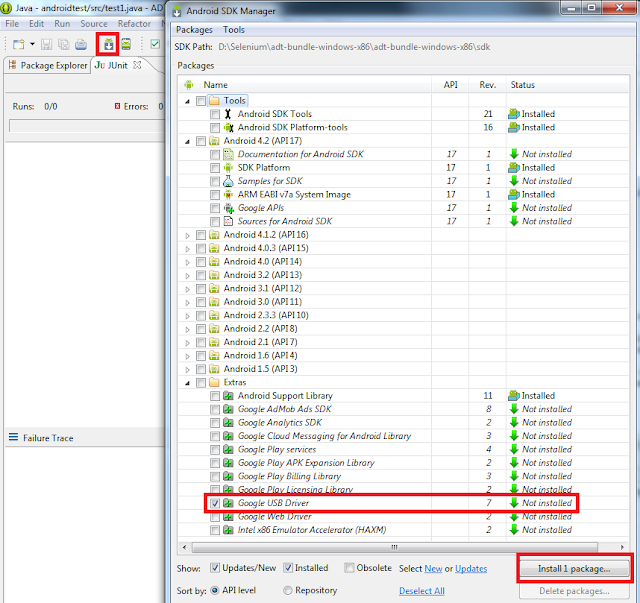Sort packages by the Rev. column header

click(487, 85)
